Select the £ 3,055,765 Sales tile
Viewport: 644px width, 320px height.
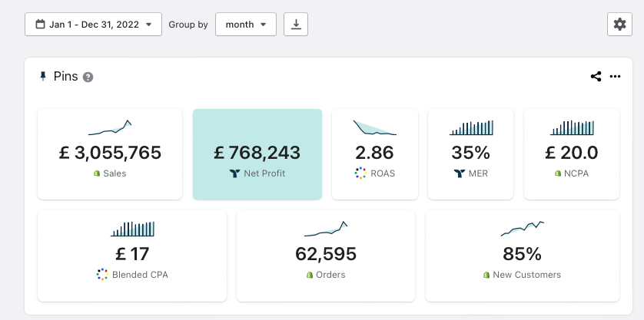(x=110, y=153)
